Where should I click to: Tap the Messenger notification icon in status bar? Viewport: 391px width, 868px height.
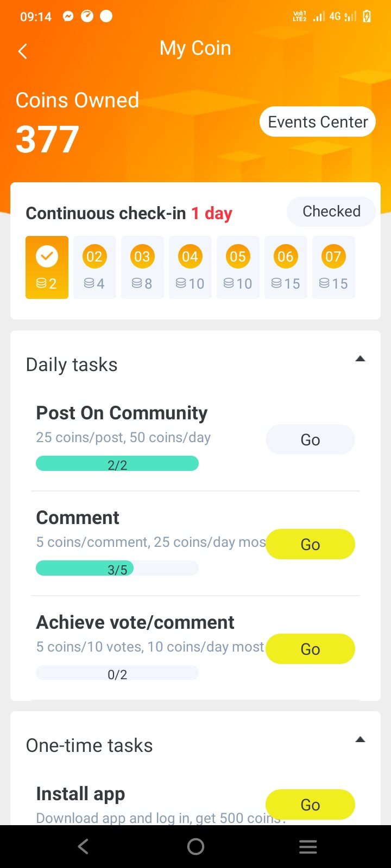[68, 16]
